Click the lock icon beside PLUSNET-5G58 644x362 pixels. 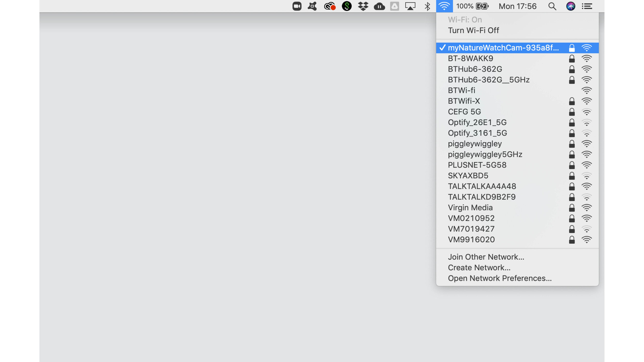[572, 165]
